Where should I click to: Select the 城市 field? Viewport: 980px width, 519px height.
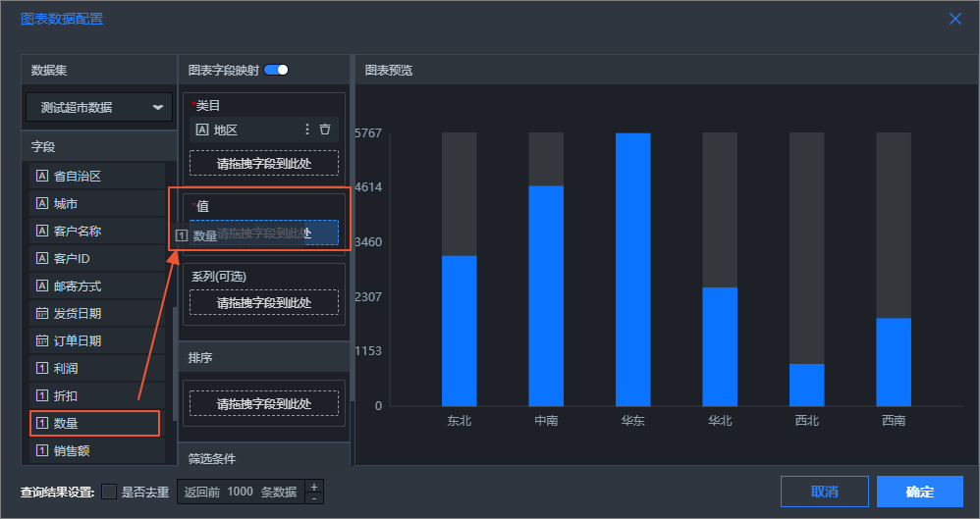pyautogui.click(x=97, y=204)
